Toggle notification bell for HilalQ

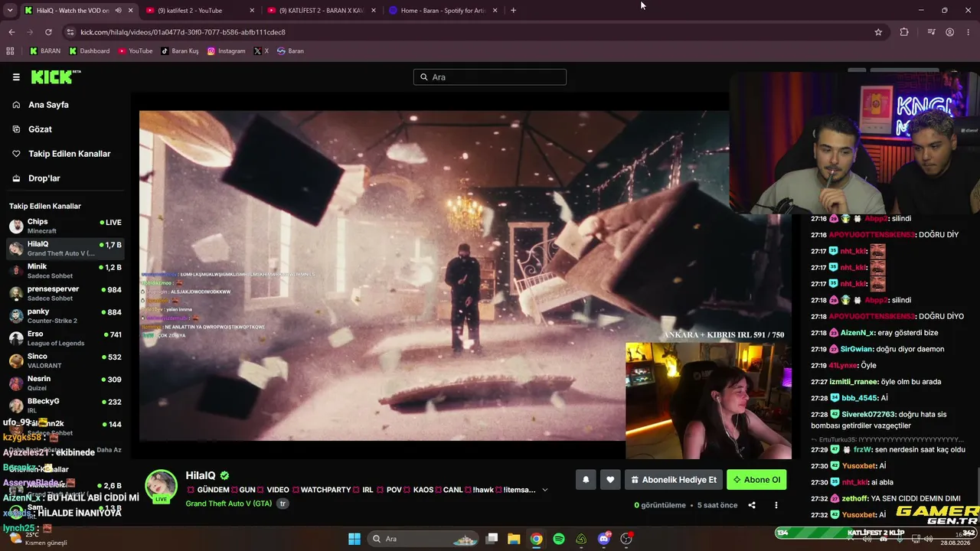(x=586, y=480)
